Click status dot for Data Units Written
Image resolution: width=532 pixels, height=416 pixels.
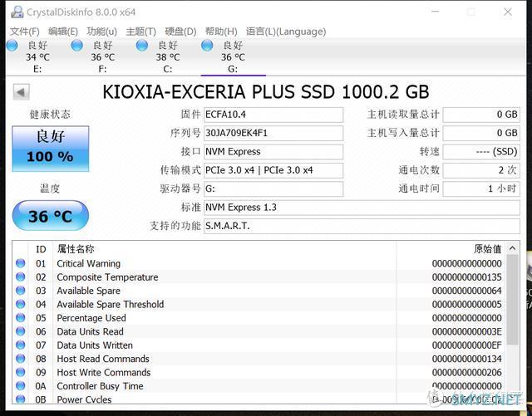tap(20, 345)
